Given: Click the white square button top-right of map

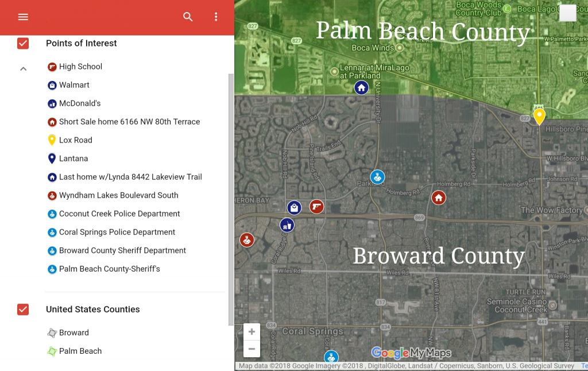Looking at the screenshot, I should pos(567,13).
